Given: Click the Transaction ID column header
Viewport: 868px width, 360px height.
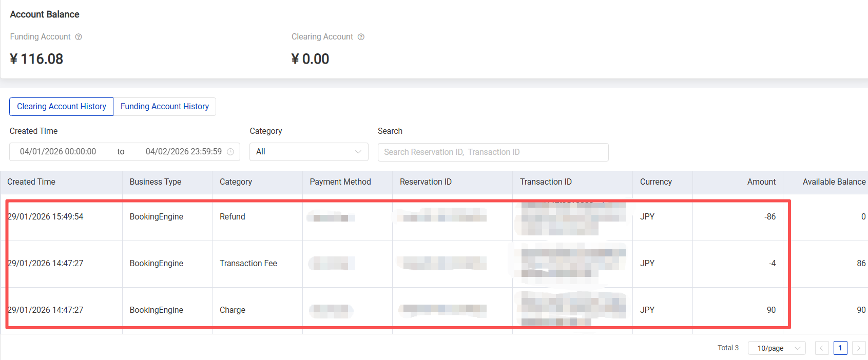Looking at the screenshot, I should tap(546, 182).
